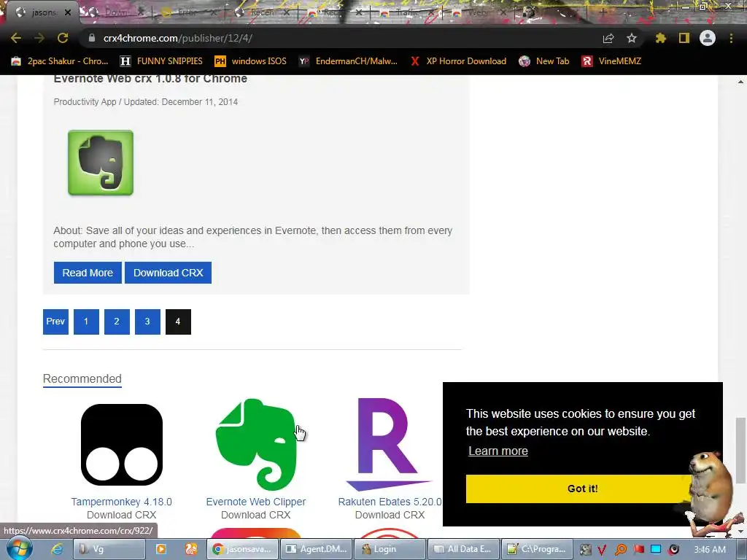
Task: Open the Vg taskbar window
Action: point(109,549)
